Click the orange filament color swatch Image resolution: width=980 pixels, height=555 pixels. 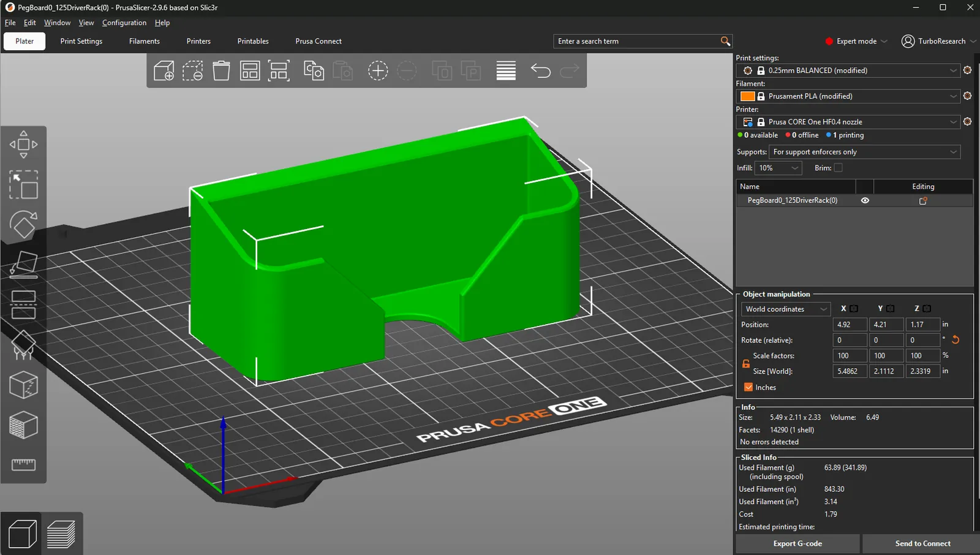747,96
